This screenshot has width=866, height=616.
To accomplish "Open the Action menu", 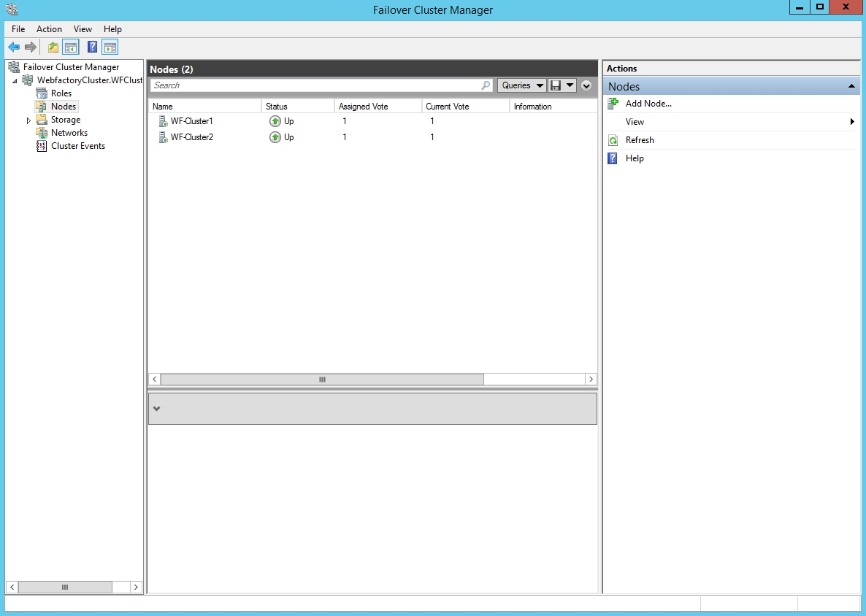I will (x=49, y=29).
